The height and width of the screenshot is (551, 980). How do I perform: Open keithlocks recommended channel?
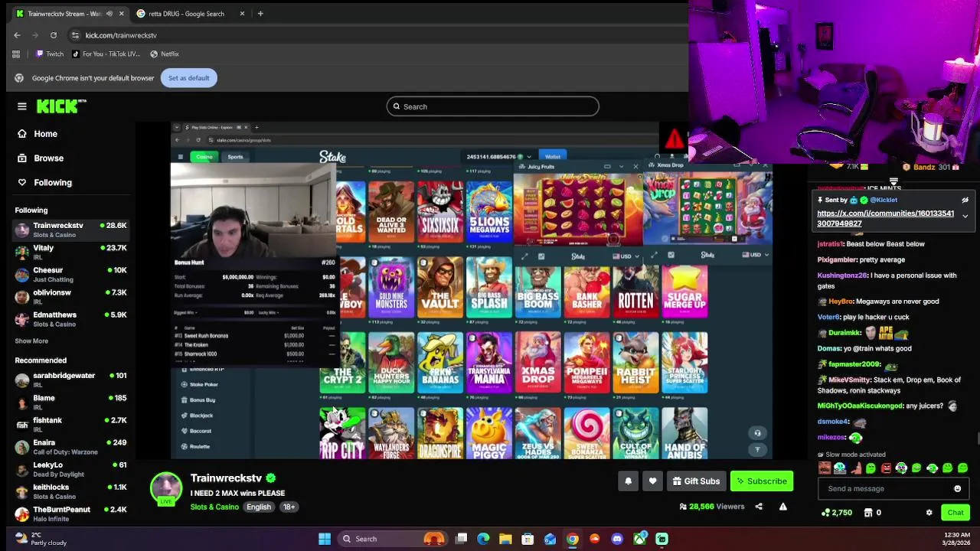(x=71, y=491)
